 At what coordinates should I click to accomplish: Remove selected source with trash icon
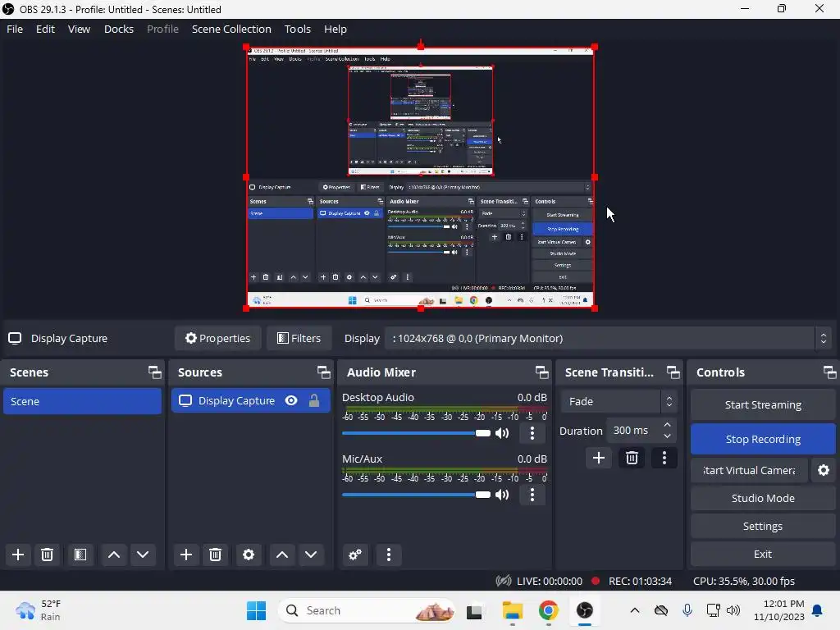[216, 555]
